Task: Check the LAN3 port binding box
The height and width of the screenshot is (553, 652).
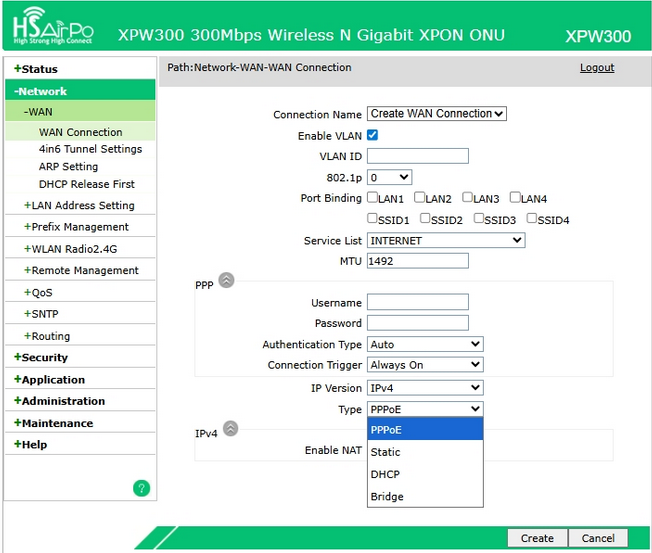Action: coord(468,197)
